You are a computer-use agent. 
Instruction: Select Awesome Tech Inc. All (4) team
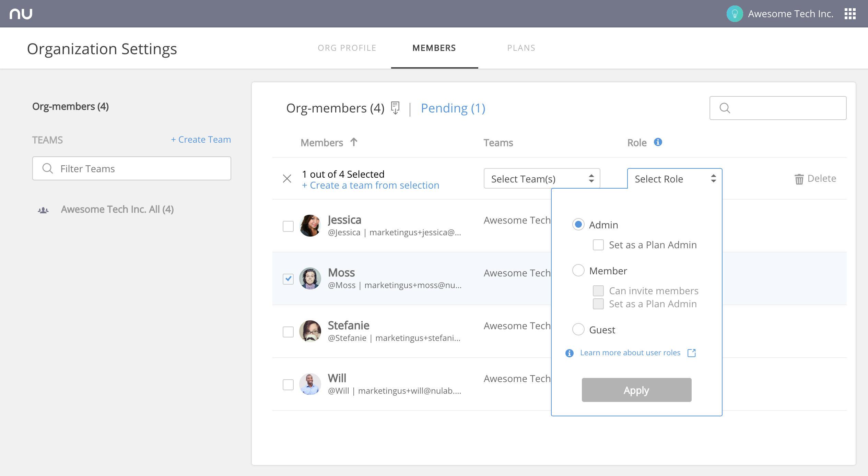[x=117, y=210]
